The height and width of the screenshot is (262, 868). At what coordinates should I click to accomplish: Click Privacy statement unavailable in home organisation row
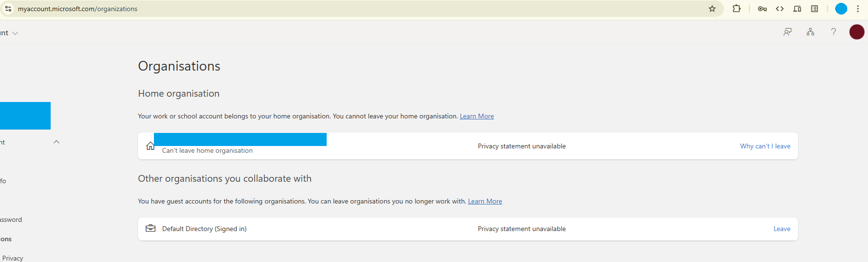522,146
